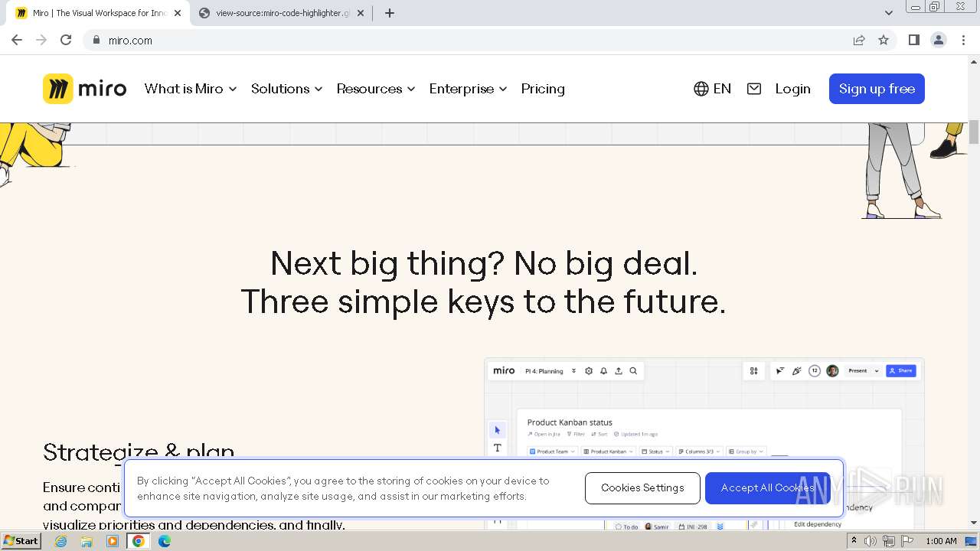
Task: Click the apps grid icon in the board mockup
Action: (x=754, y=371)
